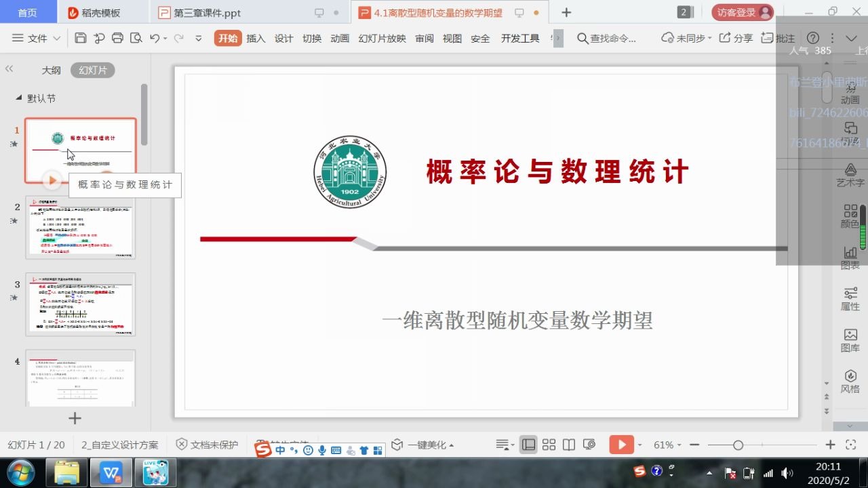Adjust the zoom slider handle
Screen dimensions: 868x488
coord(738,445)
